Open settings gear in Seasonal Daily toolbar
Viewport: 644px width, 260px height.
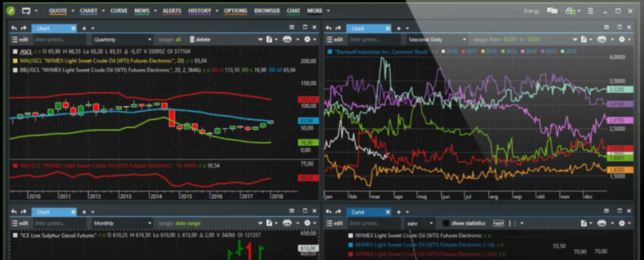tap(622, 40)
